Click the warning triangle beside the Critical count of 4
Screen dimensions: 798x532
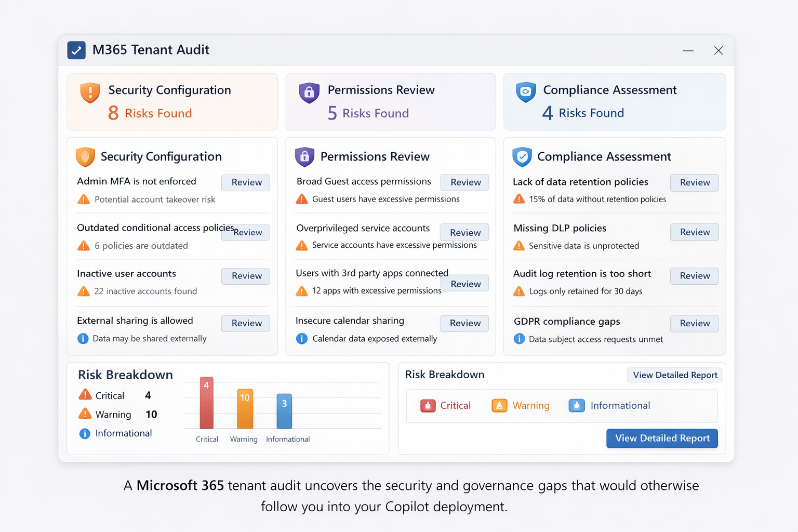tap(85, 395)
